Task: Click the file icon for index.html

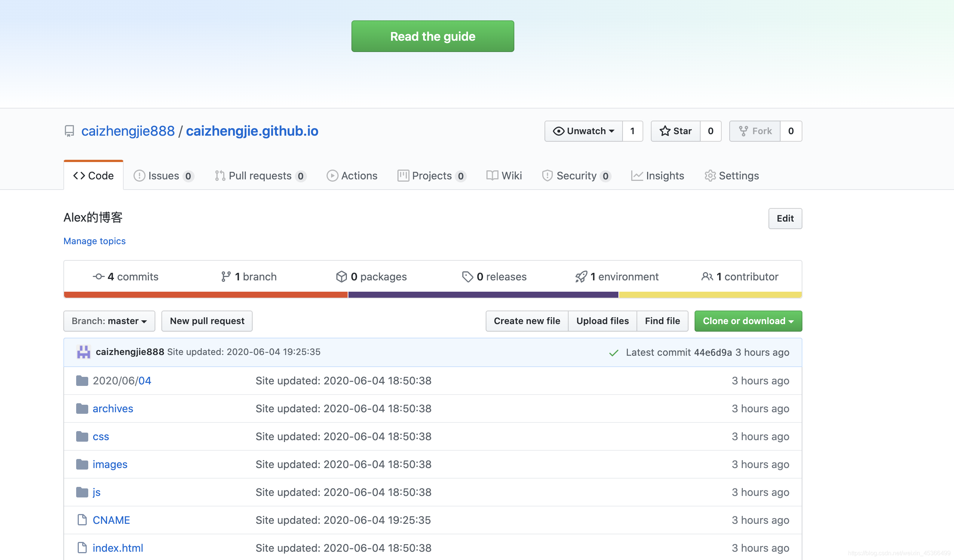Action: (82, 548)
